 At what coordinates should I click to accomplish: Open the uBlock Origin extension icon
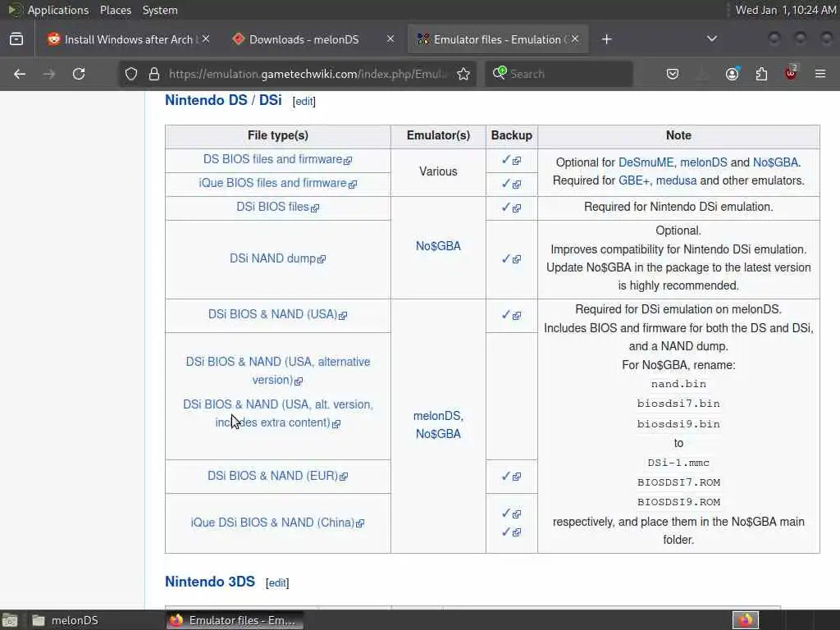pos(792,73)
